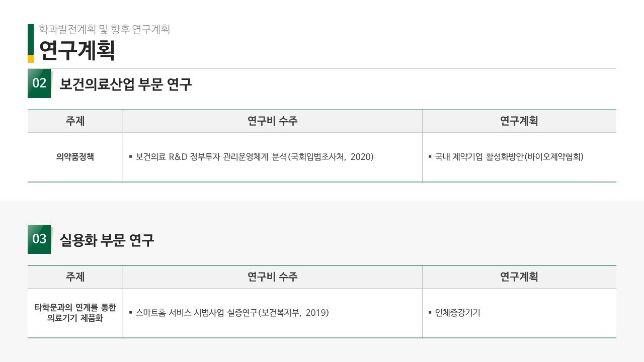Viewport: 644px width, 362px height.
Task: Click the 인체증강기기 entry
Action: 457,313
